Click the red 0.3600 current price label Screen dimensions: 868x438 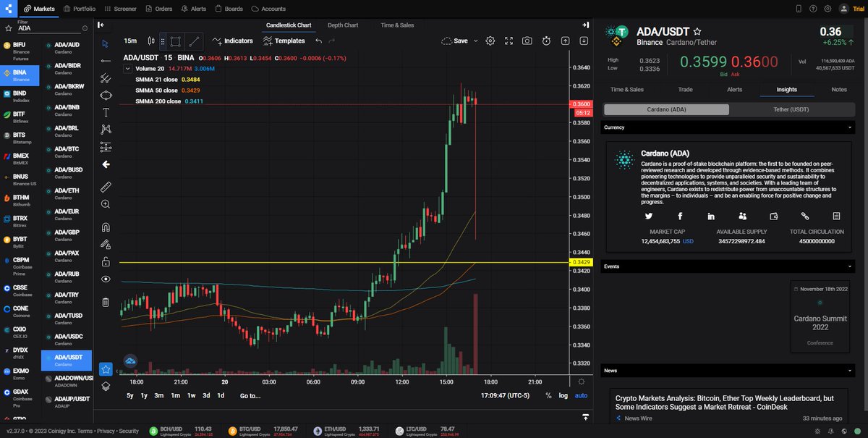click(x=582, y=104)
